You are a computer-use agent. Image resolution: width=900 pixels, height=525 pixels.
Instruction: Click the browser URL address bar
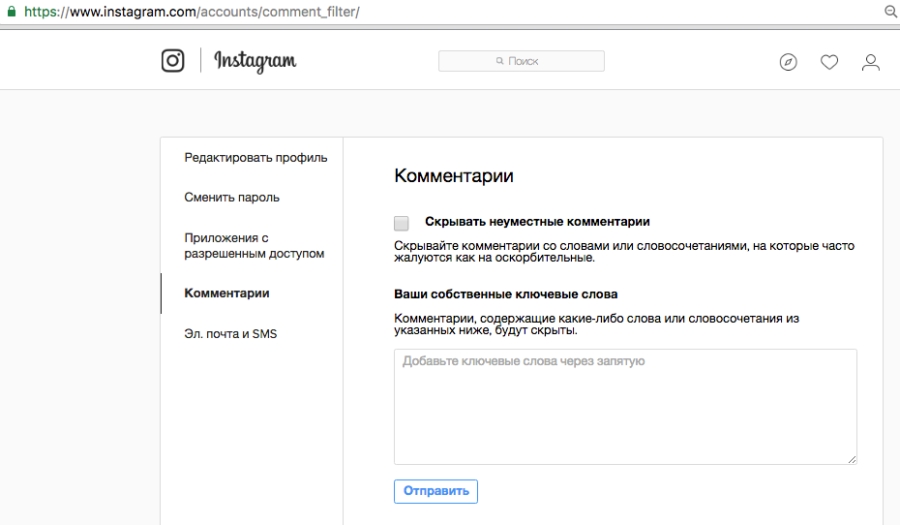pyautogui.click(x=192, y=11)
